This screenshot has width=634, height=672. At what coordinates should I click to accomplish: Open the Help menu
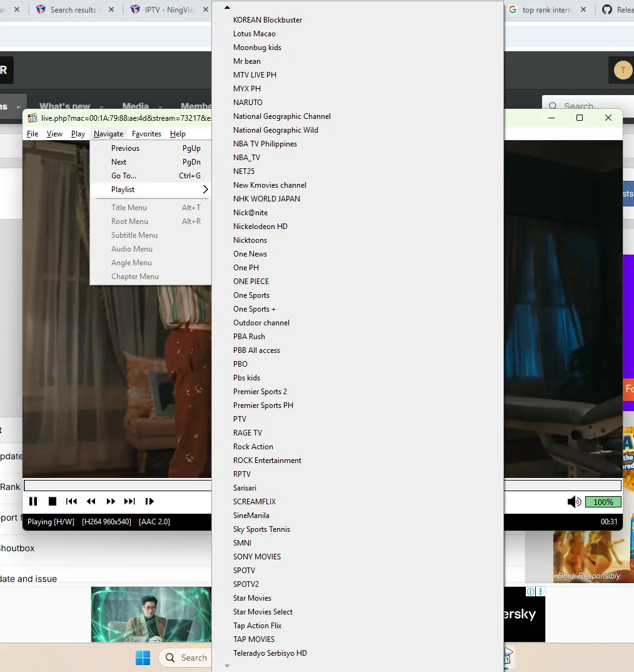178,134
